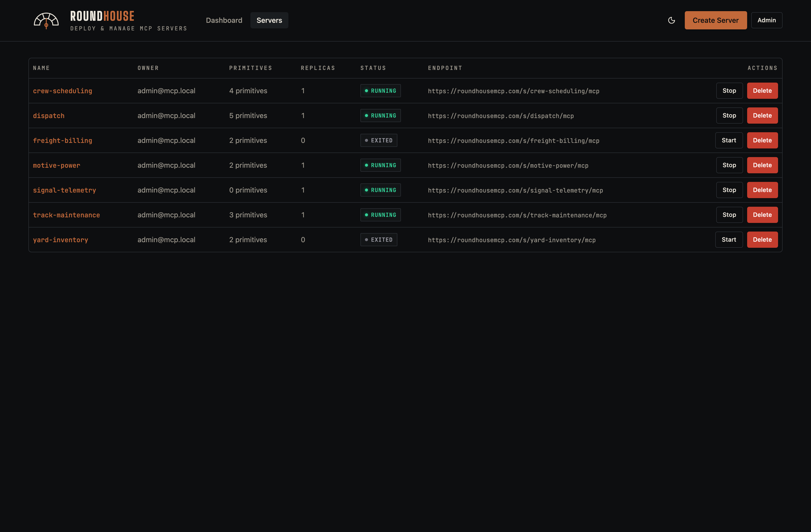Click "4 primitives" in crew-scheduling row
This screenshot has width=811, height=532.
coord(248,91)
